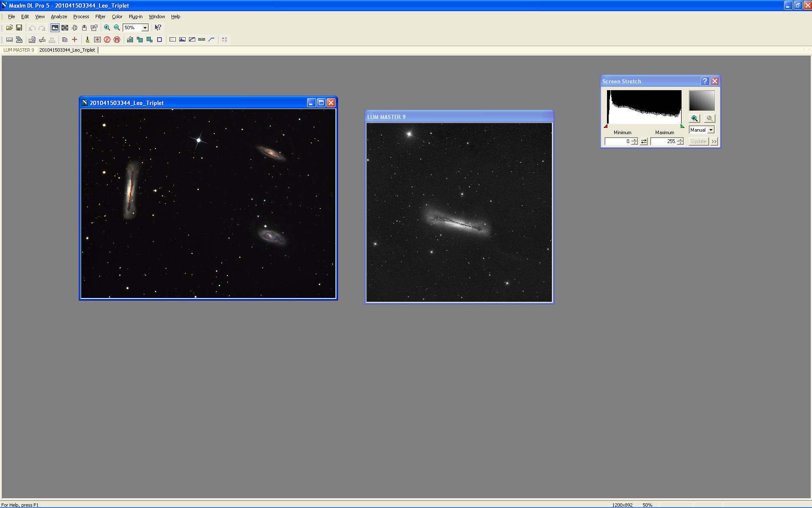Open the Window menu
The image size is (812, 508).
coord(157,17)
